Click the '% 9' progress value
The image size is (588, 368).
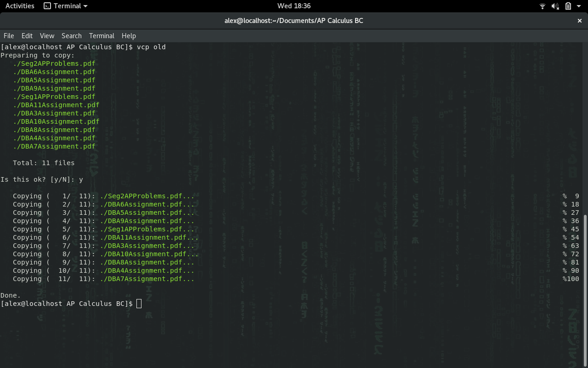pyautogui.click(x=571, y=196)
